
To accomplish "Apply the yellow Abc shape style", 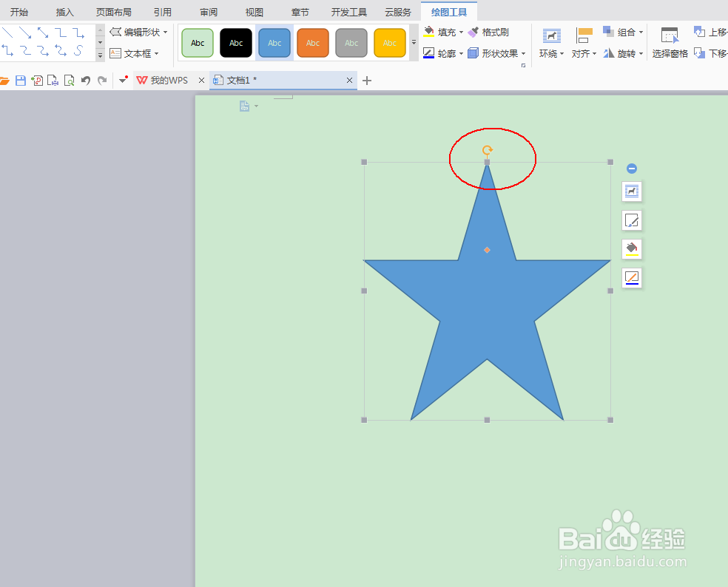I will [390, 43].
